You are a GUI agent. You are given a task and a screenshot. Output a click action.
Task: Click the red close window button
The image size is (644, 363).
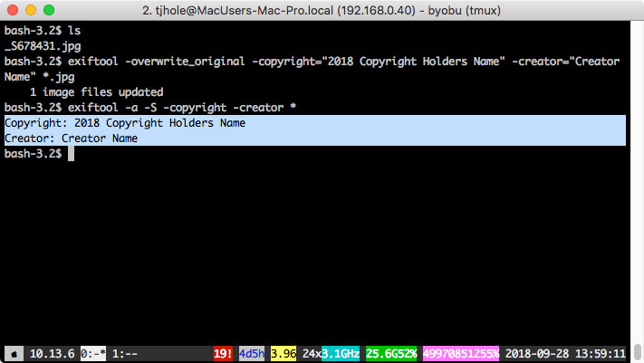tap(13, 10)
